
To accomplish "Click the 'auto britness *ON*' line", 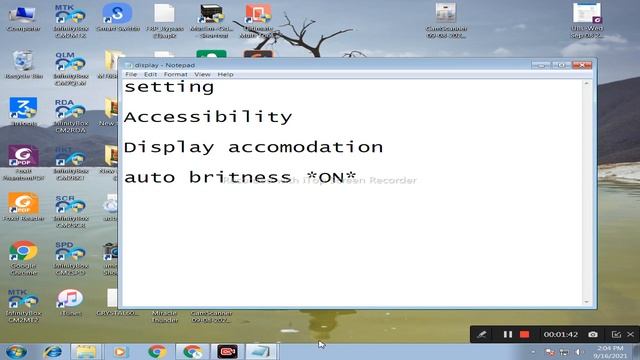I will point(240,177).
